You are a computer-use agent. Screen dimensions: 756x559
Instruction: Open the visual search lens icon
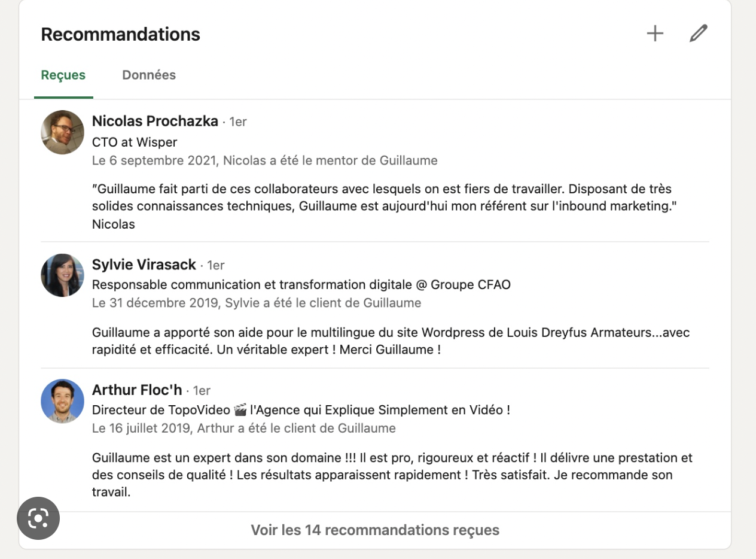38,518
